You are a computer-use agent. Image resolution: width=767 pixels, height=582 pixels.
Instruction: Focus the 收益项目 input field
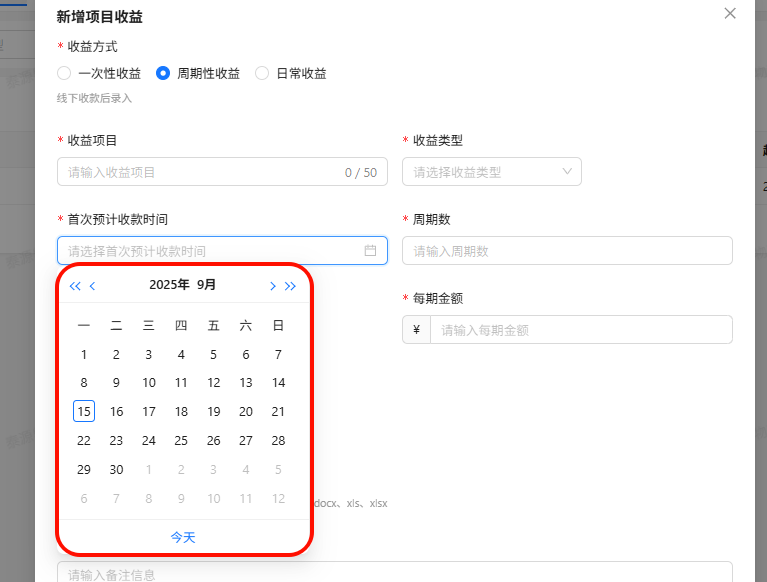pos(200,172)
